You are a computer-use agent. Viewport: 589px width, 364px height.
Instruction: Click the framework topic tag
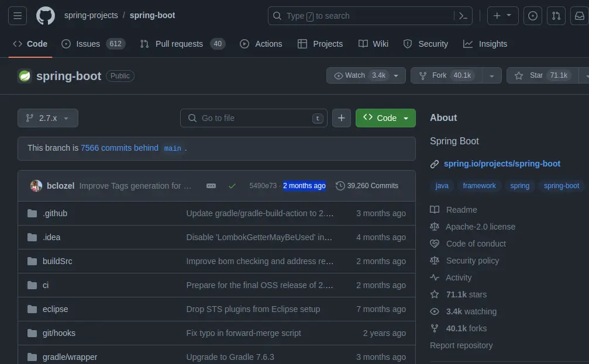479,186
